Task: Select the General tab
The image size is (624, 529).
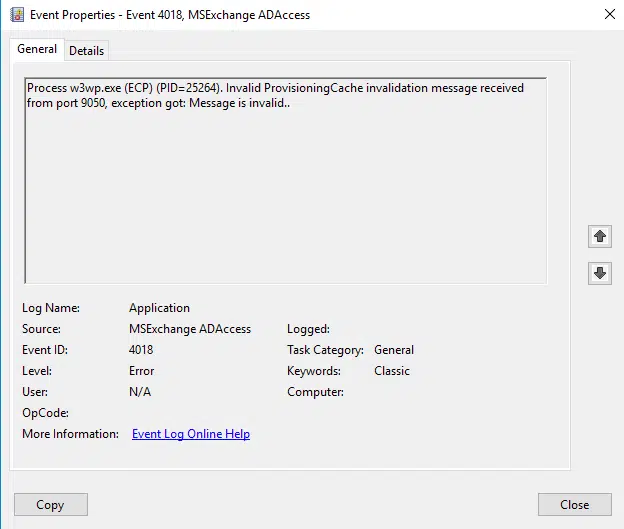Action: [x=37, y=50]
